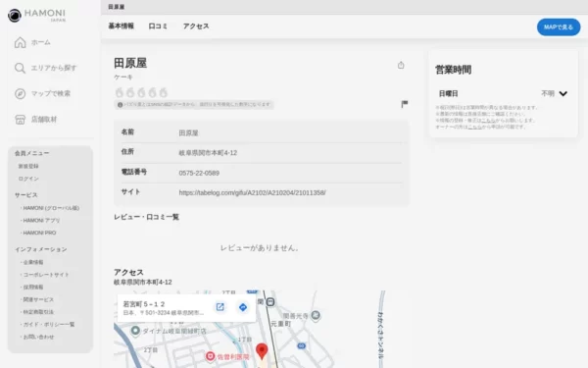
Task: Click the flag report icon
Action: [404, 104]
